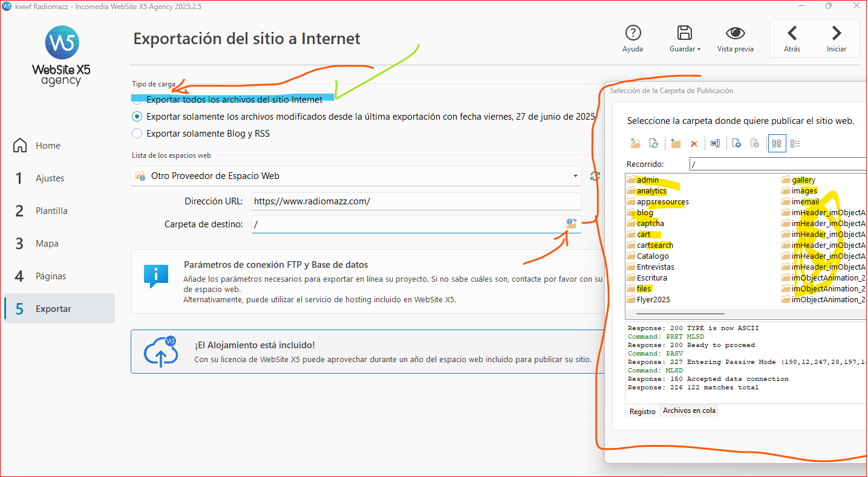Select the cart folder
This screenshot has height=477, width=868.
(639, 235)
